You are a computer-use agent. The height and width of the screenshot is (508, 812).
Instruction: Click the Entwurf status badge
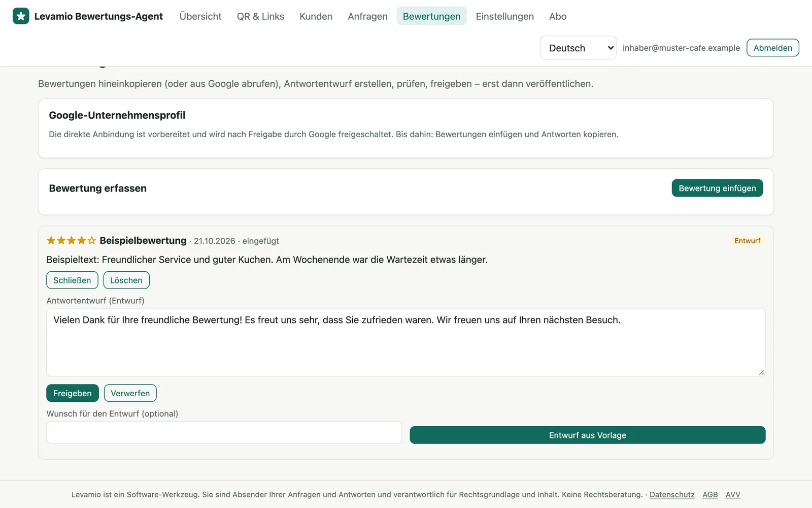coord(748,241)
